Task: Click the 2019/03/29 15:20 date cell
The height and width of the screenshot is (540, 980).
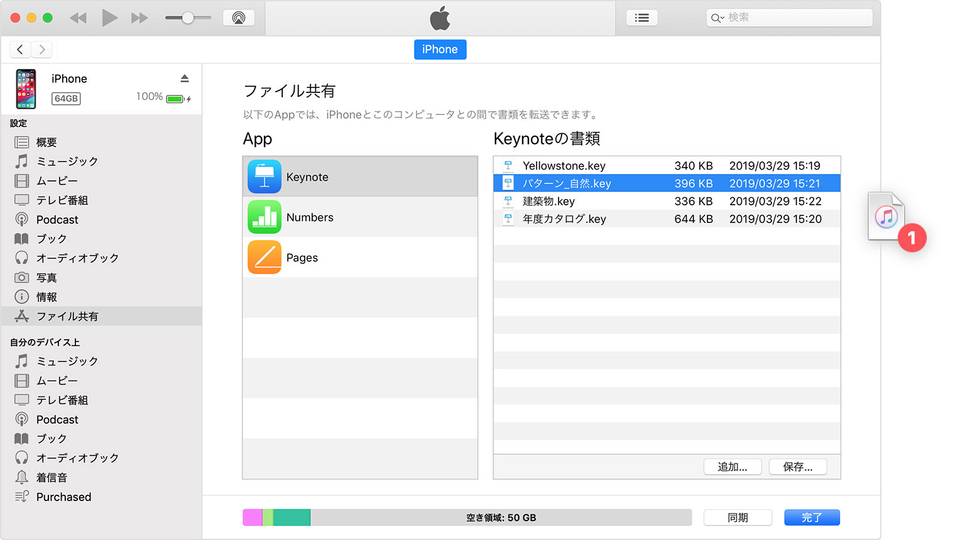Action: (775, 219)
